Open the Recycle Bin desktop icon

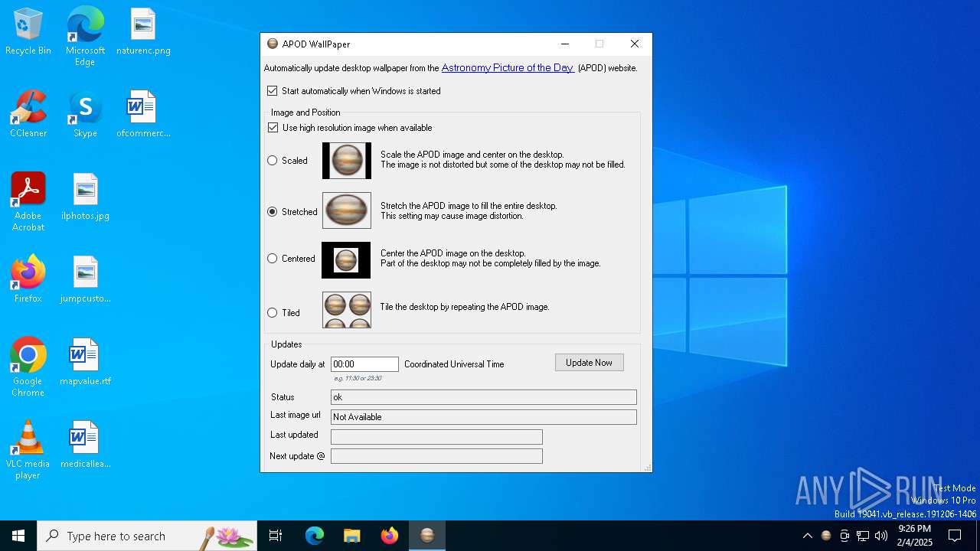point(28,32)
